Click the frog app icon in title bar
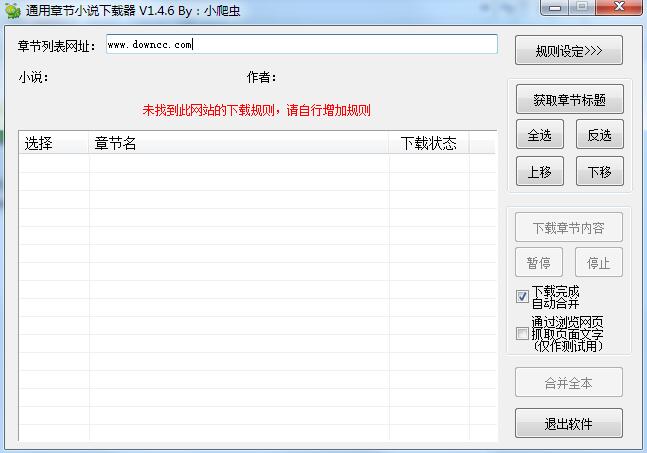The image size is (647, 453). point(13,10)
